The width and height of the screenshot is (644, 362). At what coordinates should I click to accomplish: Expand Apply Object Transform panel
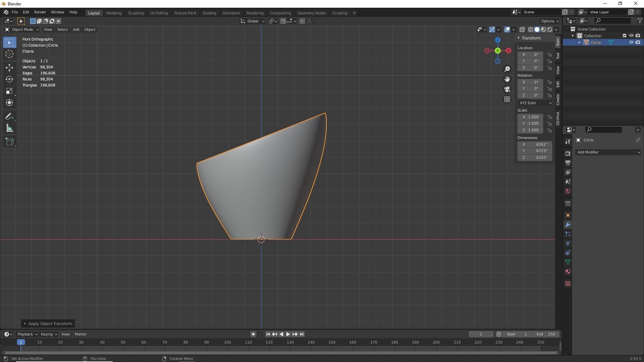click(x=48, y=324)
